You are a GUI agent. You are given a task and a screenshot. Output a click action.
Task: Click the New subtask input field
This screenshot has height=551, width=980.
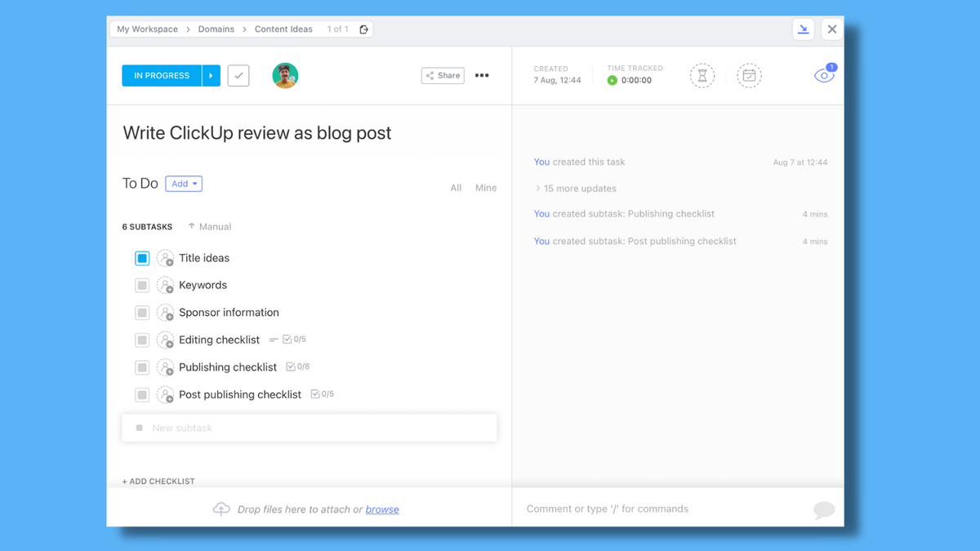click(x=310, y=428)
